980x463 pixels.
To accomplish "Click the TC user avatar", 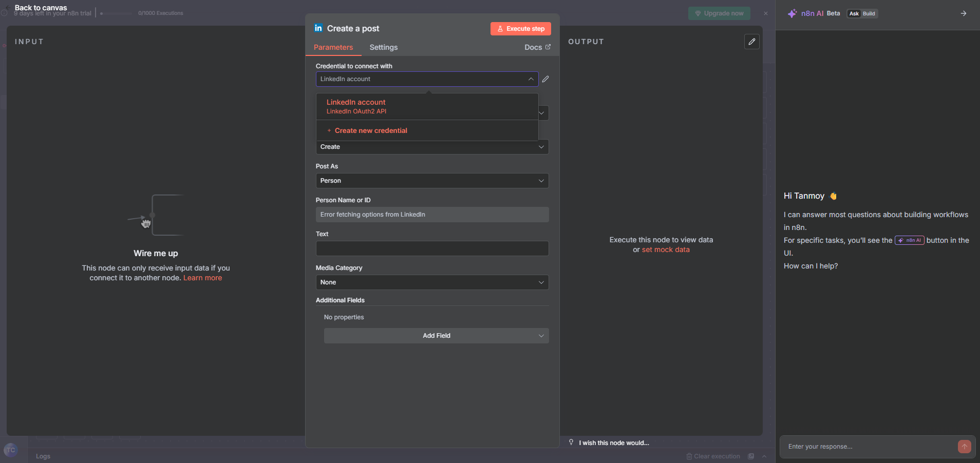I will (x=11, y=450).
